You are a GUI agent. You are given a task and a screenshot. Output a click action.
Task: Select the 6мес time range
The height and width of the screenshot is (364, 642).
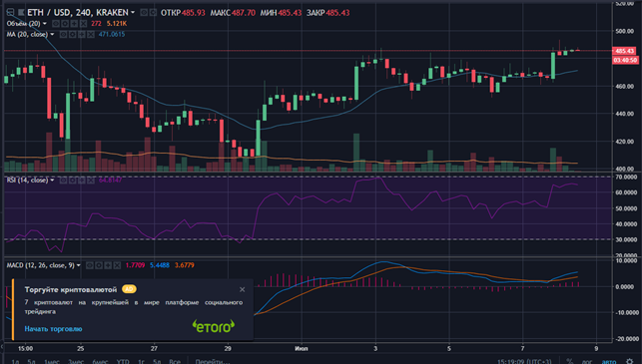pyautogui.click(x=100, y=362)
